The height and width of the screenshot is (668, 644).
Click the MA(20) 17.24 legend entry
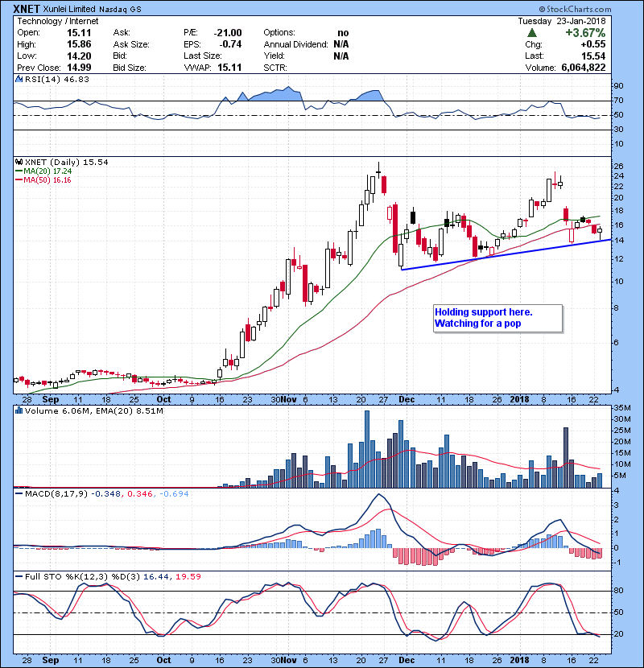coord(43,171)
